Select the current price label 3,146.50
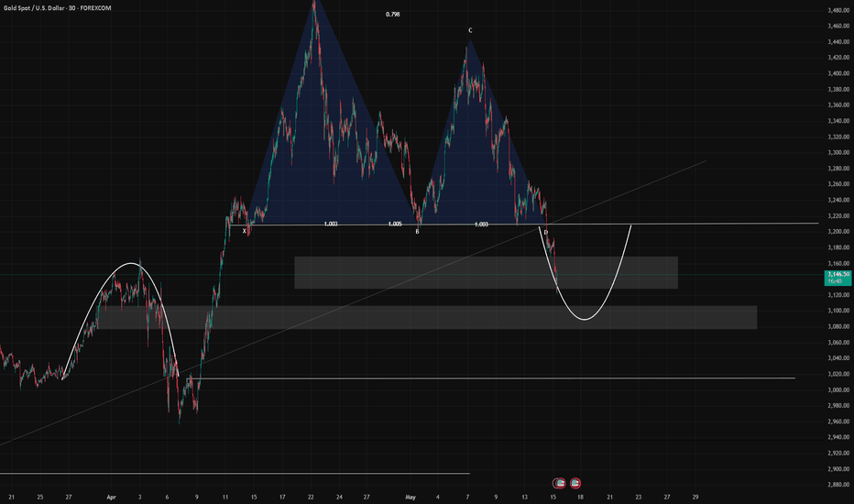Image resolution: width=854 pixels, height=504 pixels. pyautogui.click(x=838, y=278)
